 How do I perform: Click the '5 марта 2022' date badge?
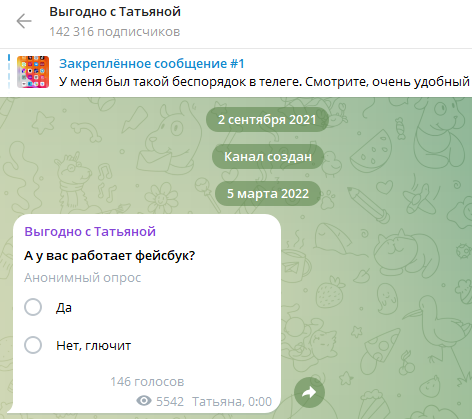268,193
